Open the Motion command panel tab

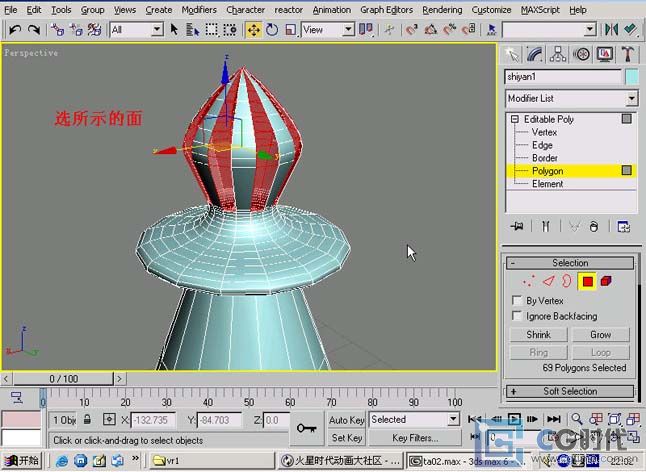[x=581, y=55]
